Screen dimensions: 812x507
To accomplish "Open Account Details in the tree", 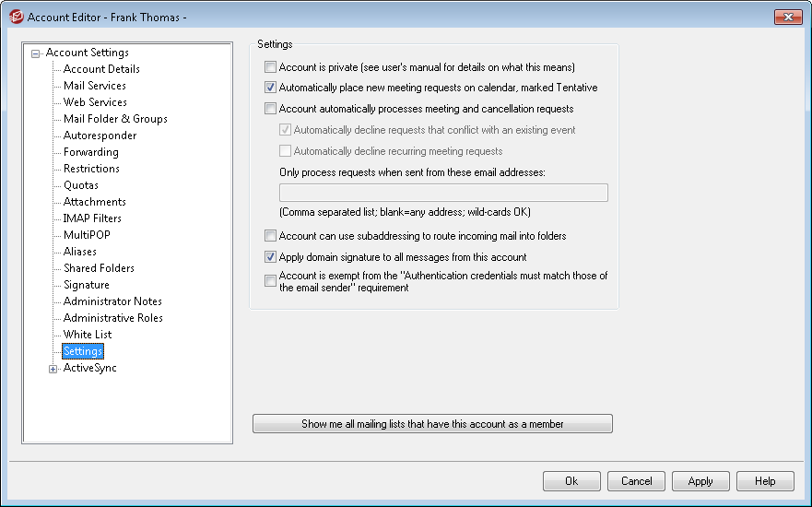I will (x=101, y=69).
